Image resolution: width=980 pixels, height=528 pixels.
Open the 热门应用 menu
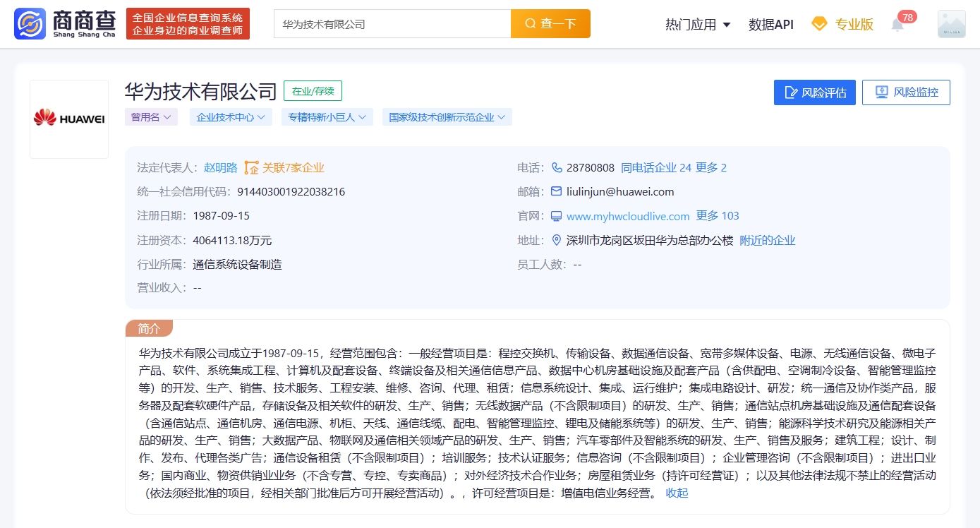pyautogui.click(x=696, y=23)
